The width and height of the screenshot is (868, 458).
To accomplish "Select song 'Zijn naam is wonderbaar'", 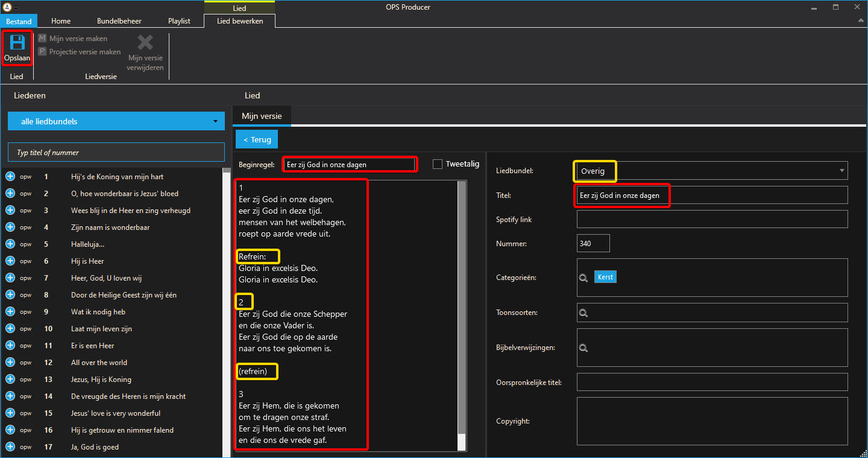I will (110, 227).
